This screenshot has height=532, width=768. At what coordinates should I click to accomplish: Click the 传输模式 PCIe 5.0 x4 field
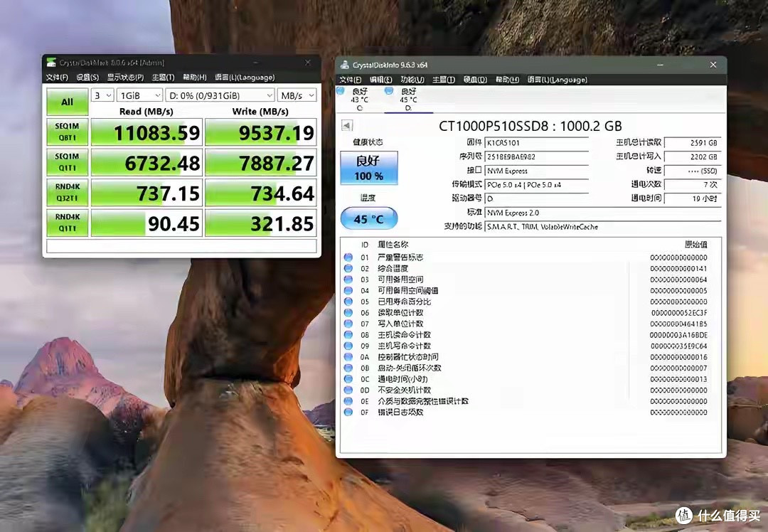(536, 185)
